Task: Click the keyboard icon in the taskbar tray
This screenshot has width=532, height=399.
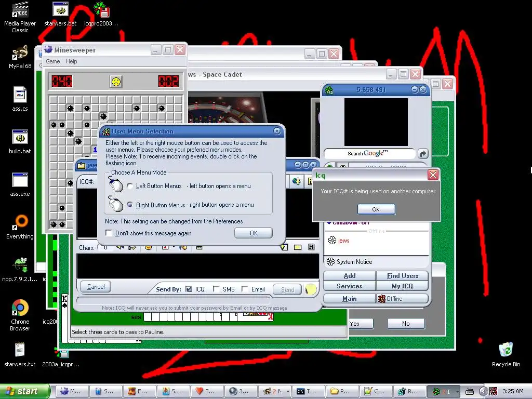Action: click(470, 392)
